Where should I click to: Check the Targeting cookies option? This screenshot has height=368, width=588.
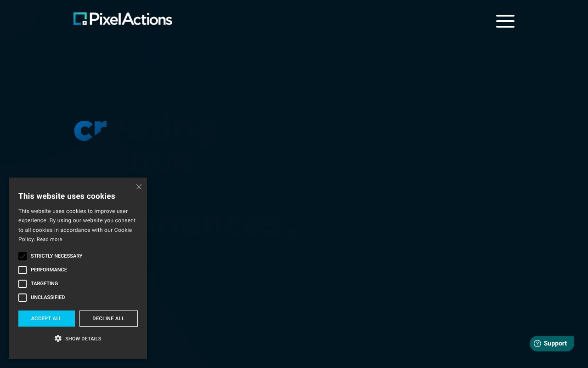point(23,284)
